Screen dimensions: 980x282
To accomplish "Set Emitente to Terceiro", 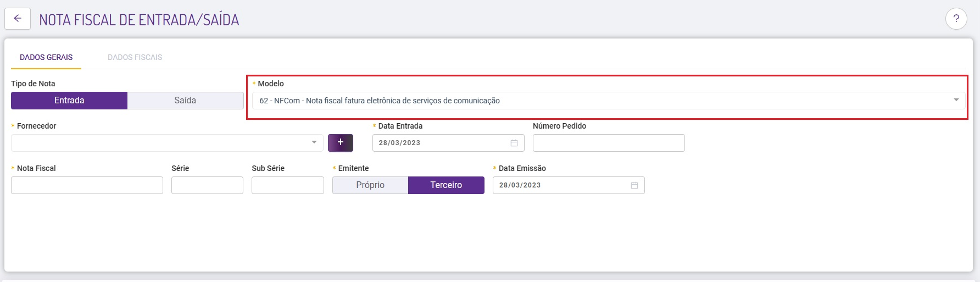I will coord(446,185).
